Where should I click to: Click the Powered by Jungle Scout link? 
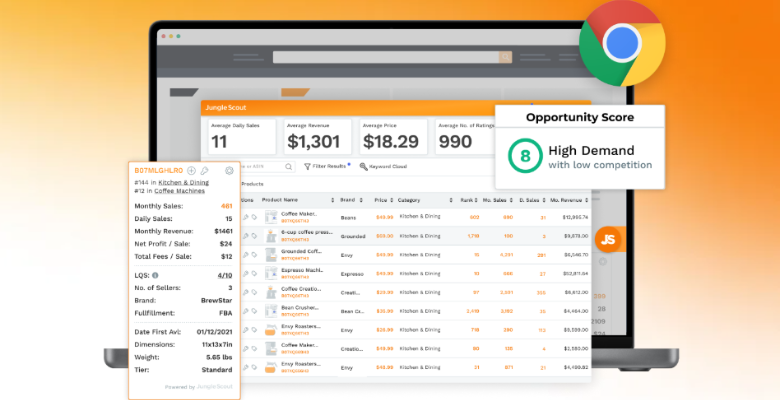point(198,387)
